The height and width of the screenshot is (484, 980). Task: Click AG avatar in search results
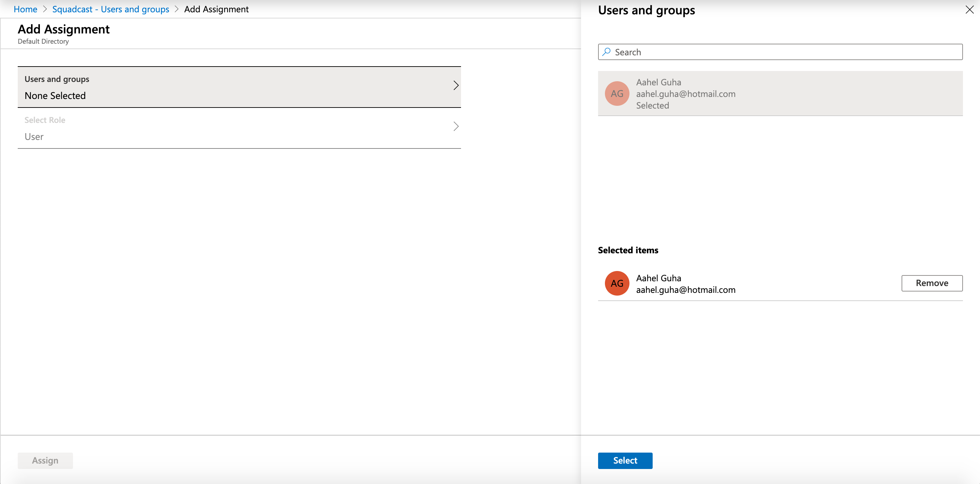pos(617,94)
